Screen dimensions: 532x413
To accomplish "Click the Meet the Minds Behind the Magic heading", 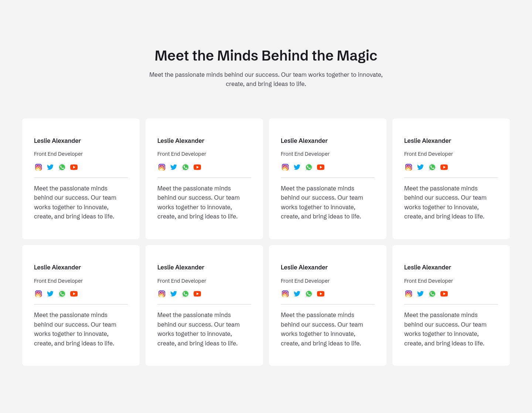I will pos(266,56).
